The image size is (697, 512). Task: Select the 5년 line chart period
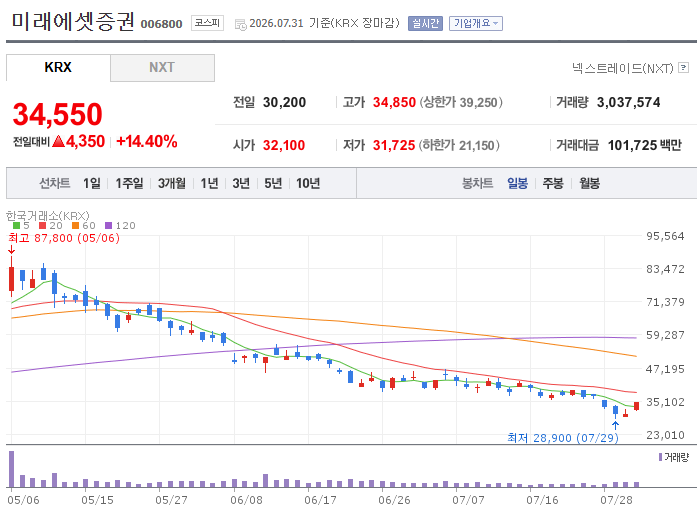(x=273, y=183)
